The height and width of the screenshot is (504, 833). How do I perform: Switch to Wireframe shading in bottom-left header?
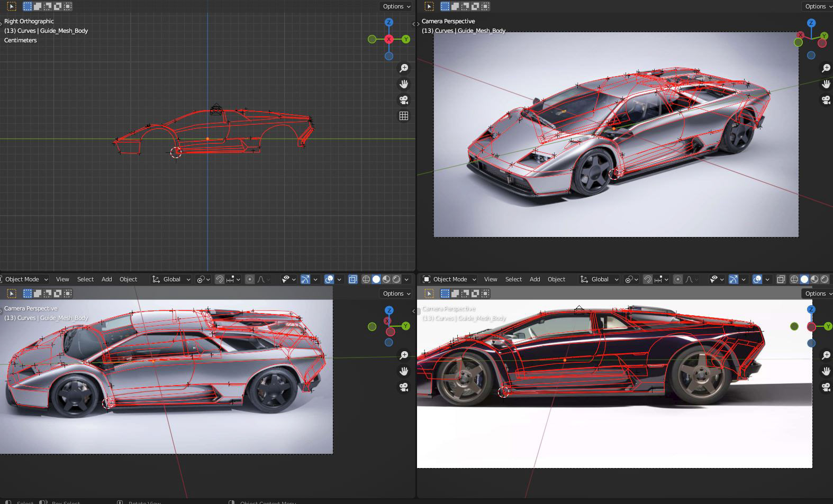(366, 279)
